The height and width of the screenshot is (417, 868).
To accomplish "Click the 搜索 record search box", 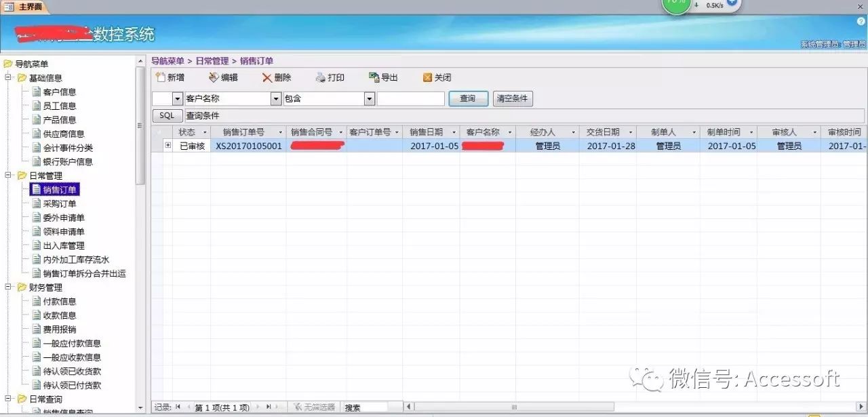I will click(365, 407).
